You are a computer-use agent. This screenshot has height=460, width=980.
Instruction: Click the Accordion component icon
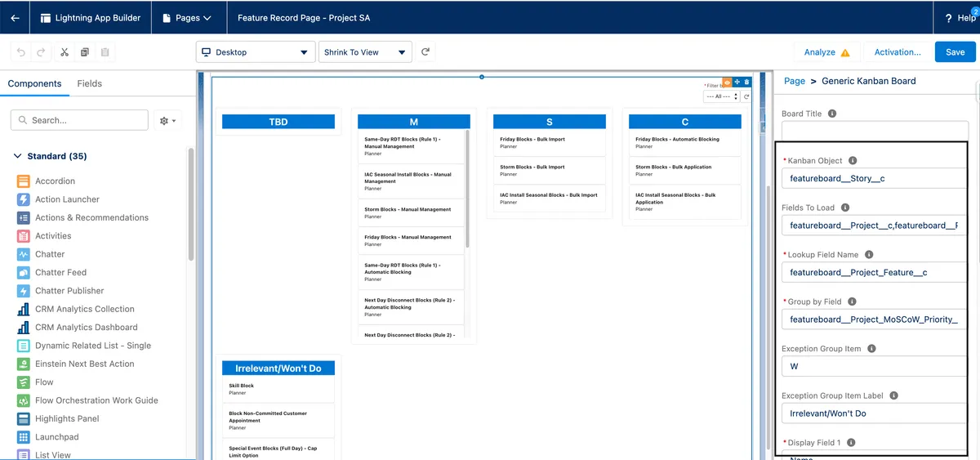pyautogui.click(x=23, y=181)
